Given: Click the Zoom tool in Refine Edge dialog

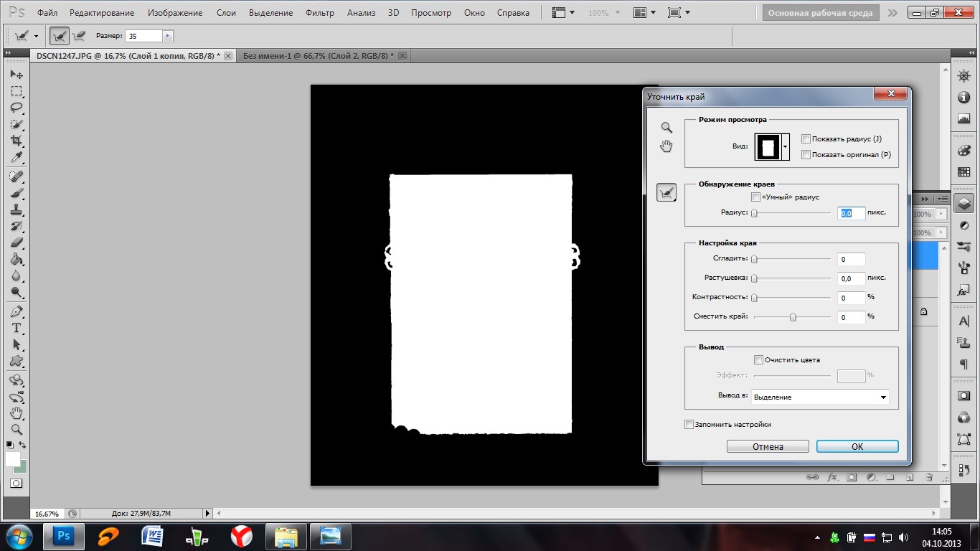Looking at the screenshot, I should (x=666, y=128).
